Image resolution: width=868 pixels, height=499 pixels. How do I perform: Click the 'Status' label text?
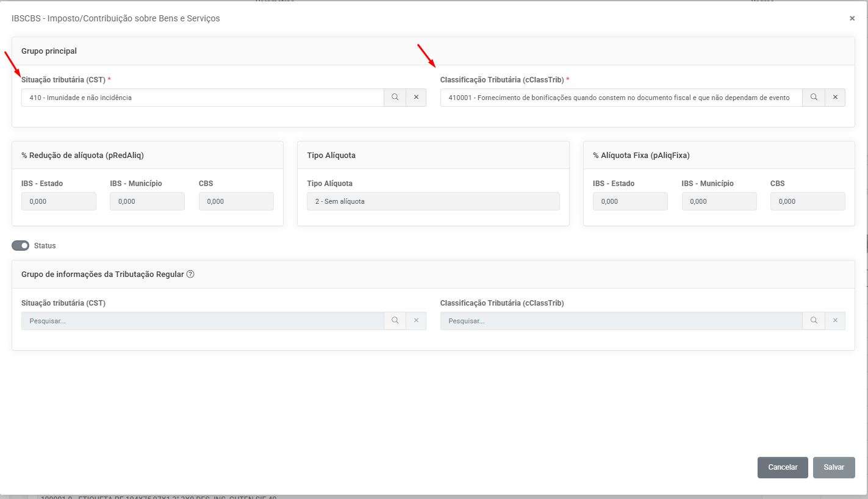pyautogui.click(x=45, y=246)
